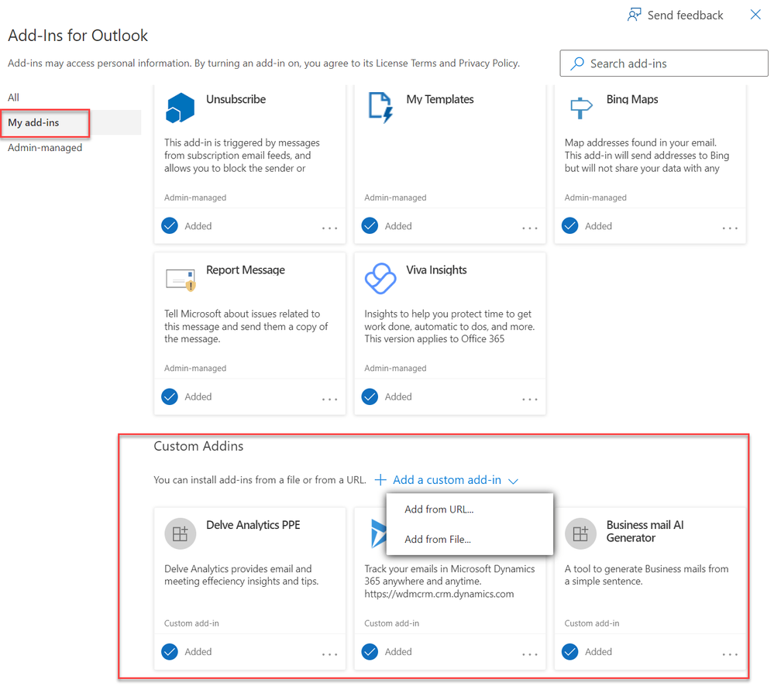Viewport: 774px width, 700px height.
Task: Click Send feedback link
Action: tap(685, 15)
